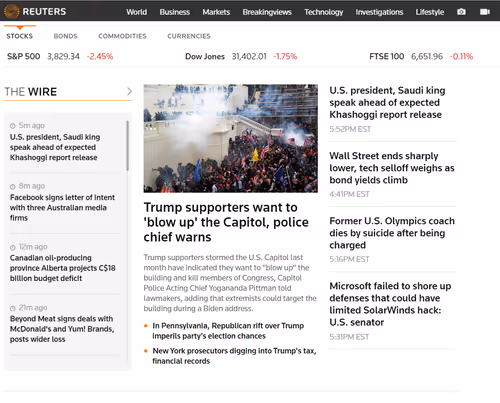Open Former U.S. Olympics coach story

point(392,233)
